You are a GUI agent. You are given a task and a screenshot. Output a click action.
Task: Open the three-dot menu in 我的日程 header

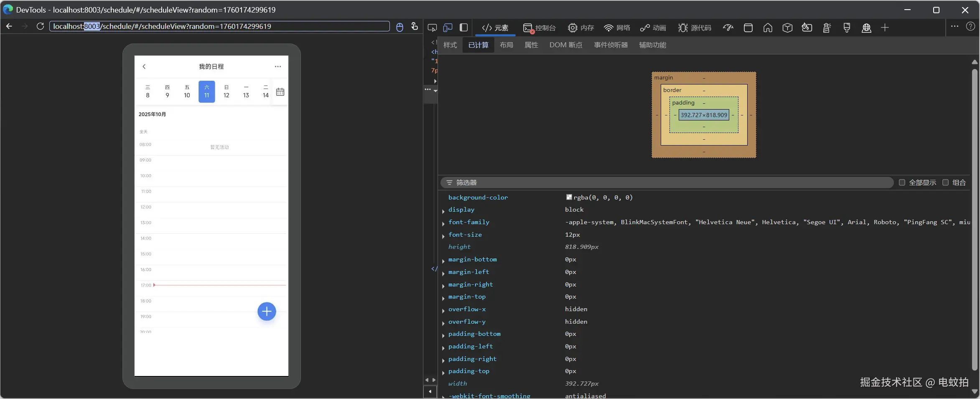pyautogui.click(x=278, y=66)
